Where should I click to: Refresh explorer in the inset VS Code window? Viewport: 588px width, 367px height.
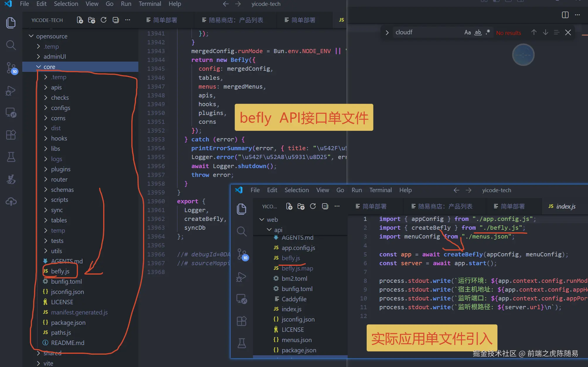click(313, 206)
